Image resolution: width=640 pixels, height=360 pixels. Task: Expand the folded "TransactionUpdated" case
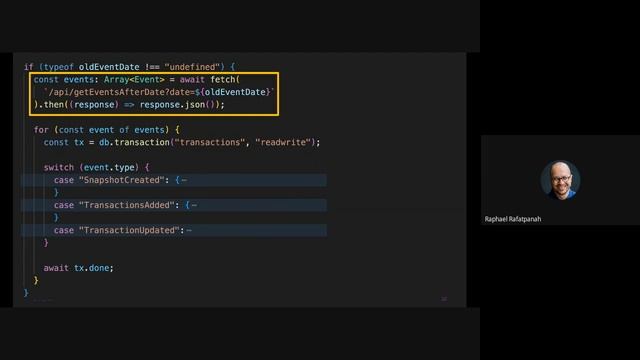coord(189,231)
